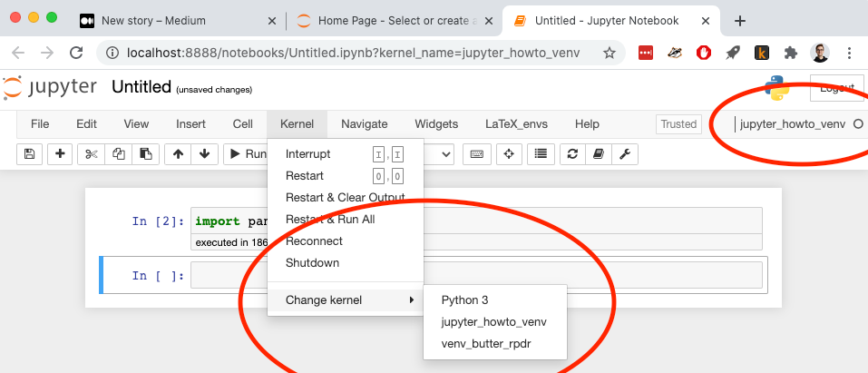The height and width of the screenshot is (373, 868).
Task: Insert a cell below with plus icon
Action: click(x=60, y=154)
